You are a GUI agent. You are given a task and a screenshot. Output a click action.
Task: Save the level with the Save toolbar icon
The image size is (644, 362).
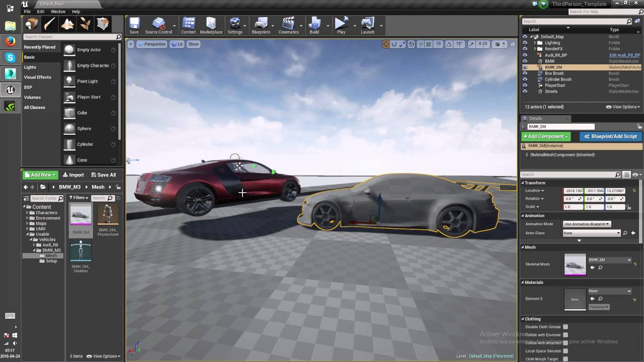click(134, 26)
